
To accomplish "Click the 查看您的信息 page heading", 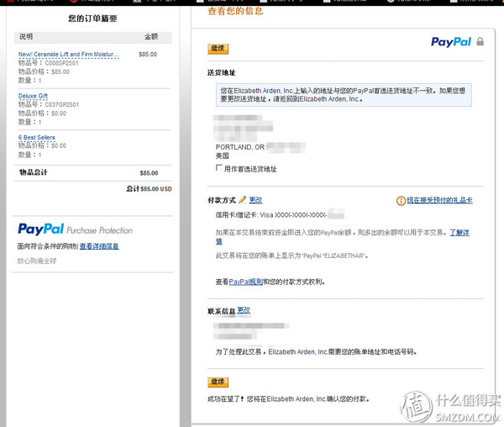I will tap(235, 11).
